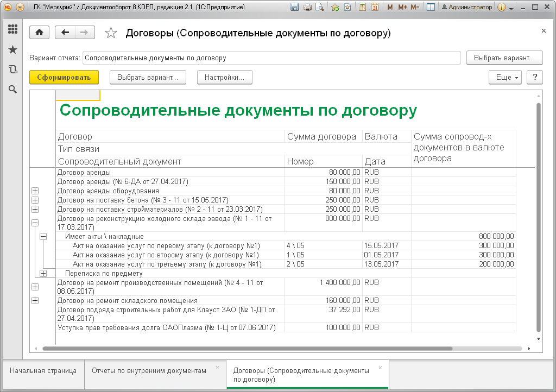
Task: Navigate forward with right arrow
Action: pos(84,33)
